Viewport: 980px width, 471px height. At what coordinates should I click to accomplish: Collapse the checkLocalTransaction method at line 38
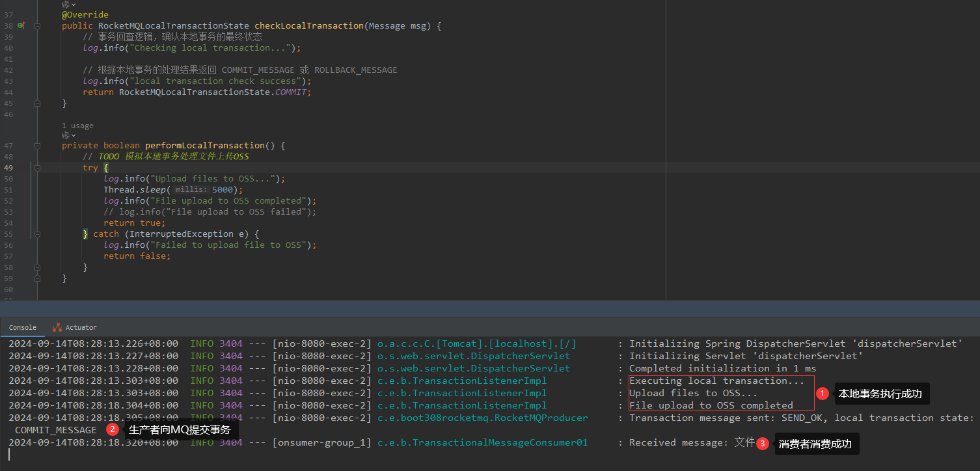[37, 26]
